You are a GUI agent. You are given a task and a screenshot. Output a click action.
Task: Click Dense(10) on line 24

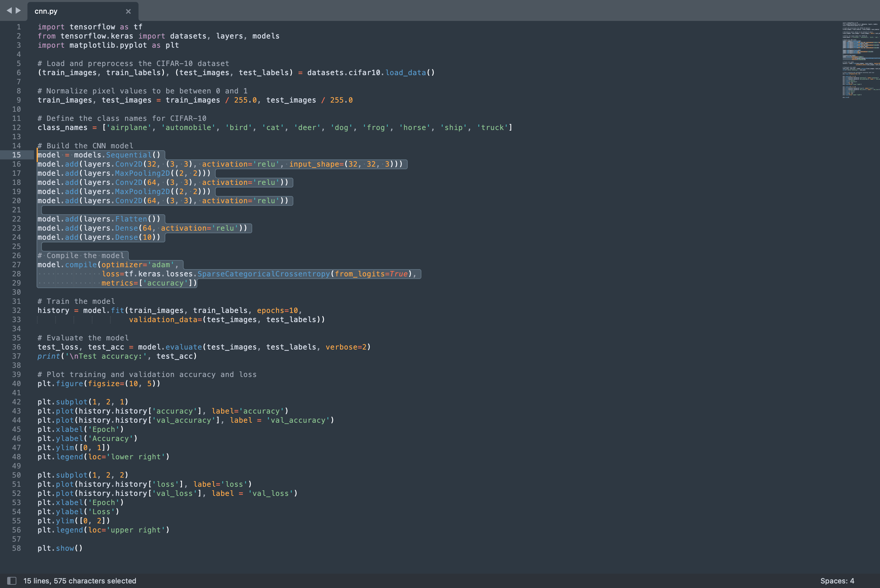tap(135, 237)
